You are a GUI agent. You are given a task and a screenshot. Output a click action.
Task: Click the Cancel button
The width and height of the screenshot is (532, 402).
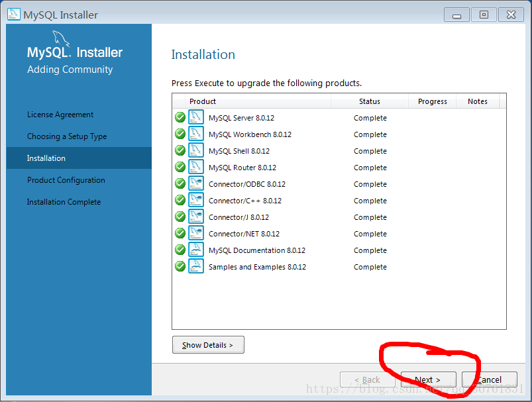pos(490,379)
